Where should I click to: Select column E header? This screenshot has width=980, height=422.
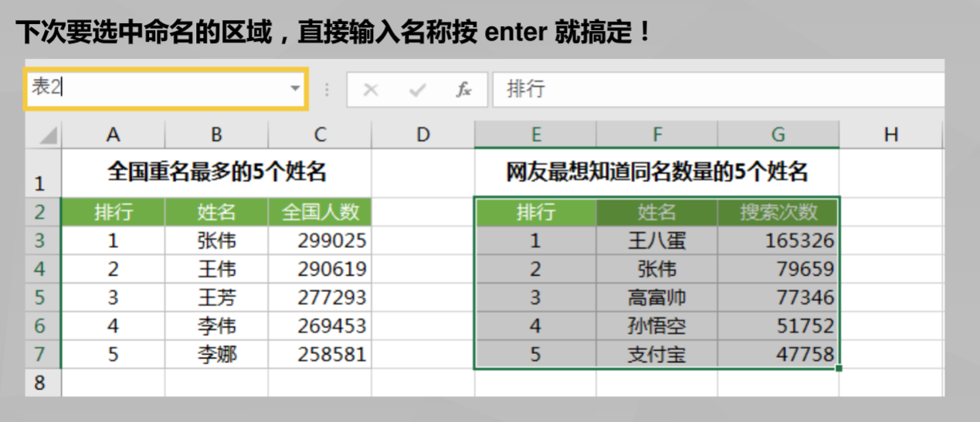pos(535,134)
